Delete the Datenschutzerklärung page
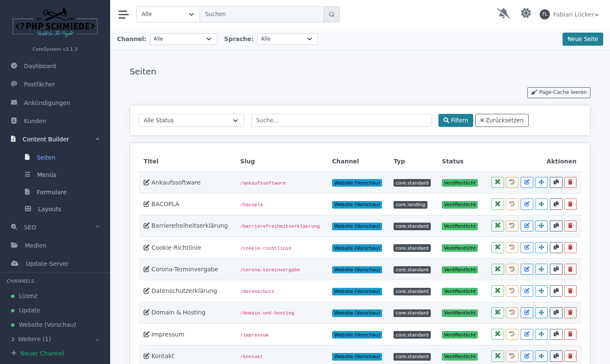 [x=571, y=291]
